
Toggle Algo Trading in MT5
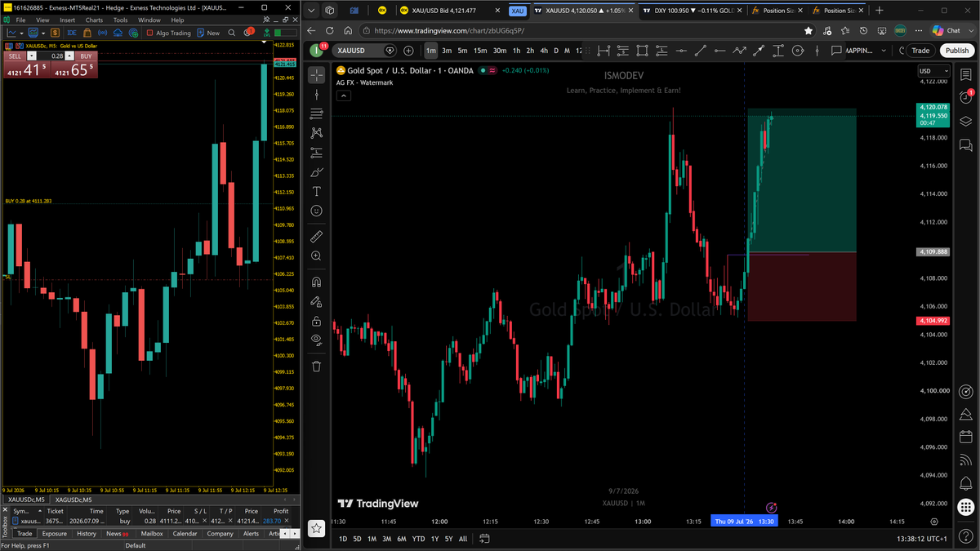(168, 33)
